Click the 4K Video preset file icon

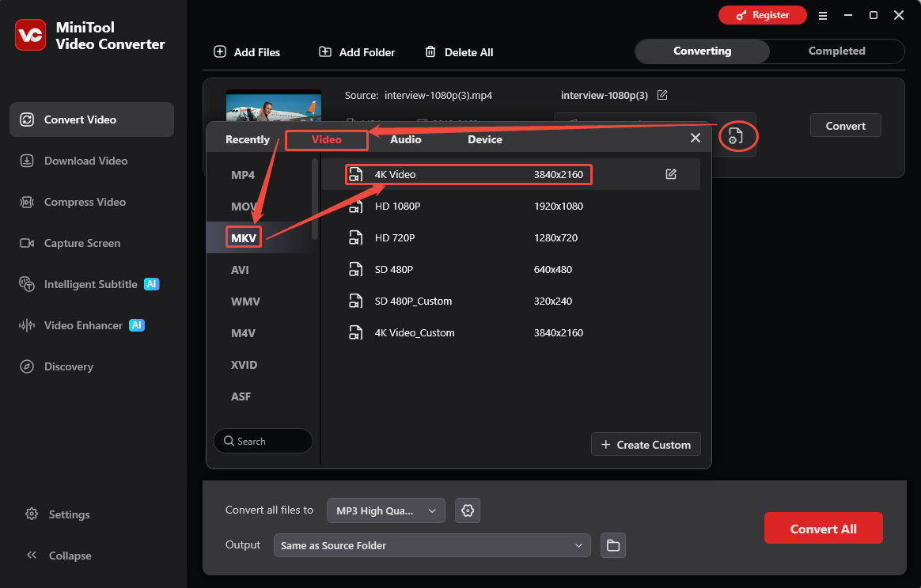356,174
